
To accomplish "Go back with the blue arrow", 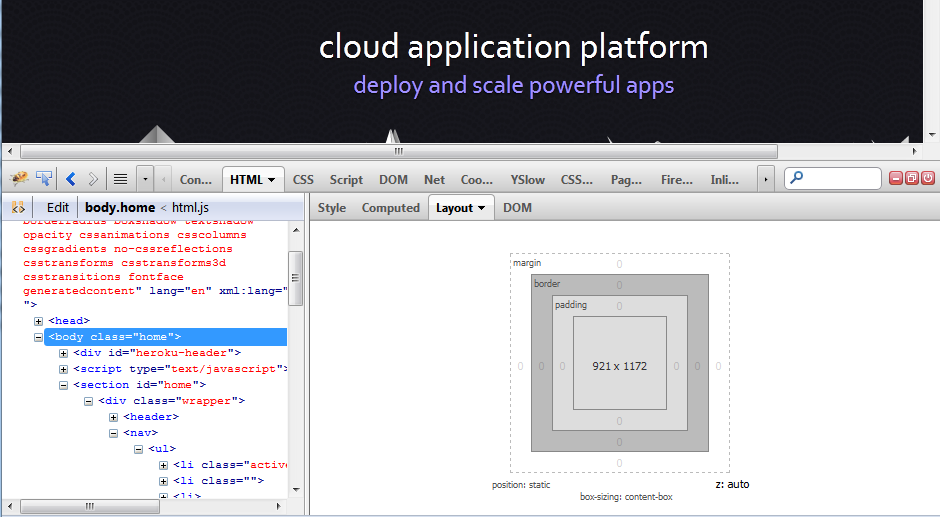I will click(x=71, y=179).
